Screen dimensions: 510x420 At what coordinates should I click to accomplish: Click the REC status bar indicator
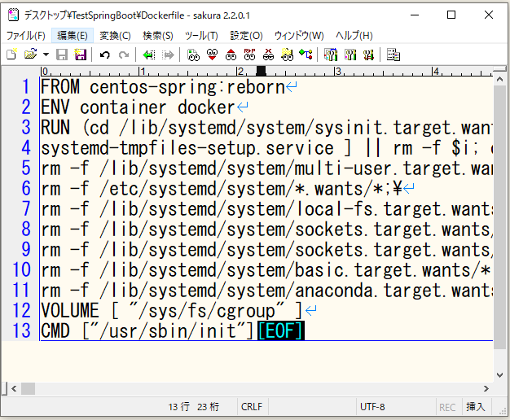(x=447, y=407)
